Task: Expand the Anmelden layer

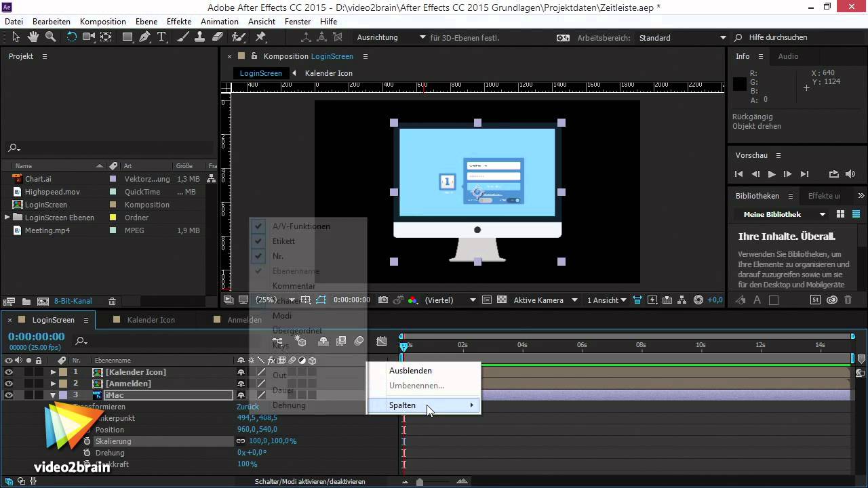Action: (x=53, y=384)
